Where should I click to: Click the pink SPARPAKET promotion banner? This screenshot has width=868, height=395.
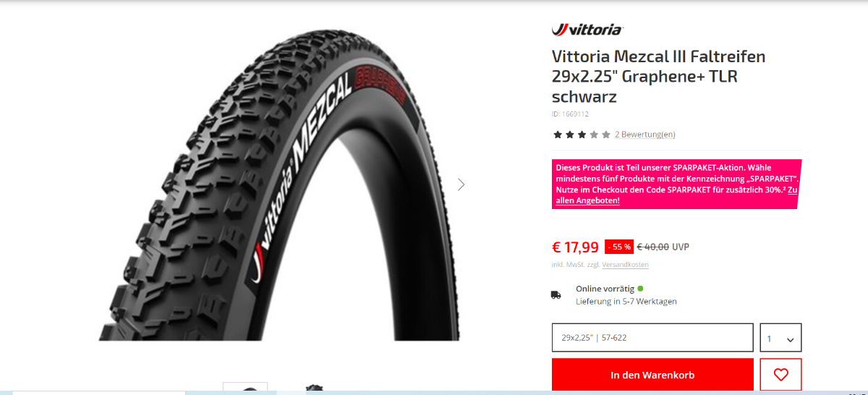[676, 184]
